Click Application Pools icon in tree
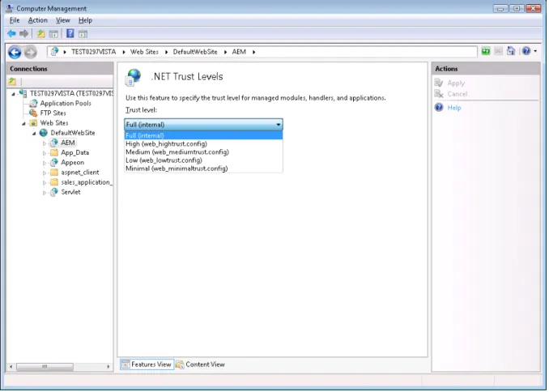Screen dimensions: 549x392 33,104
